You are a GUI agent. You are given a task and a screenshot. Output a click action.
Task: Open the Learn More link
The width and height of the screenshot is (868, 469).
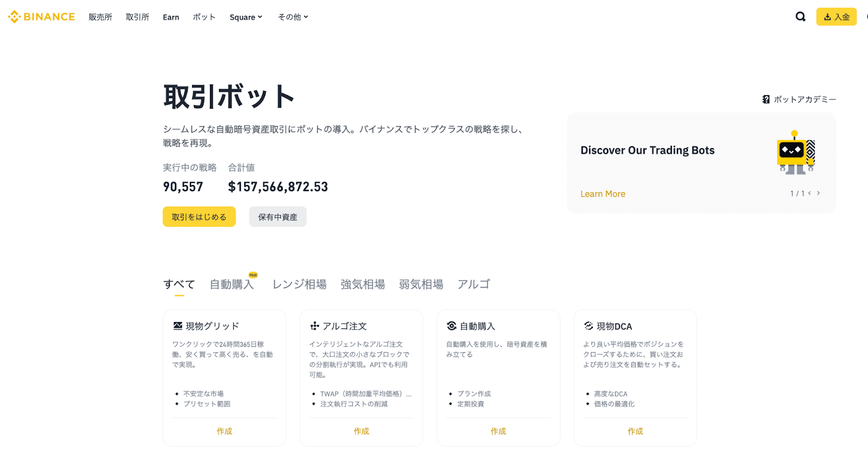point(603,194)
